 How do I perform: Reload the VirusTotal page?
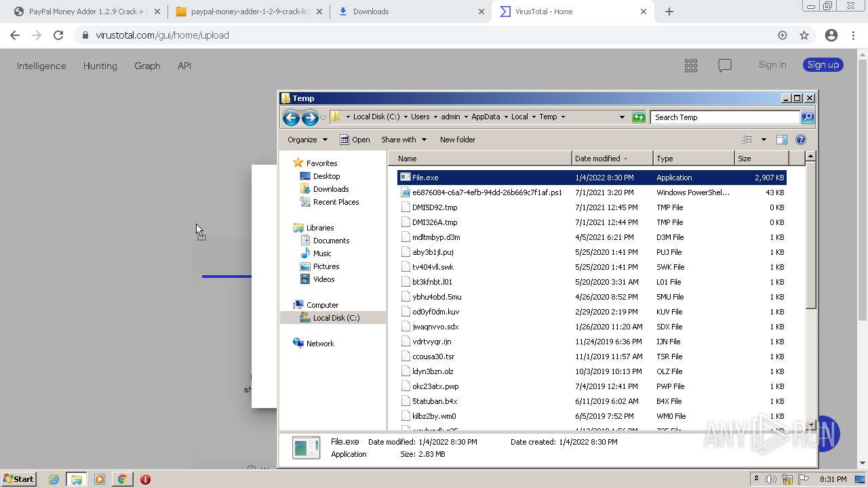click(x=58, y=35)
